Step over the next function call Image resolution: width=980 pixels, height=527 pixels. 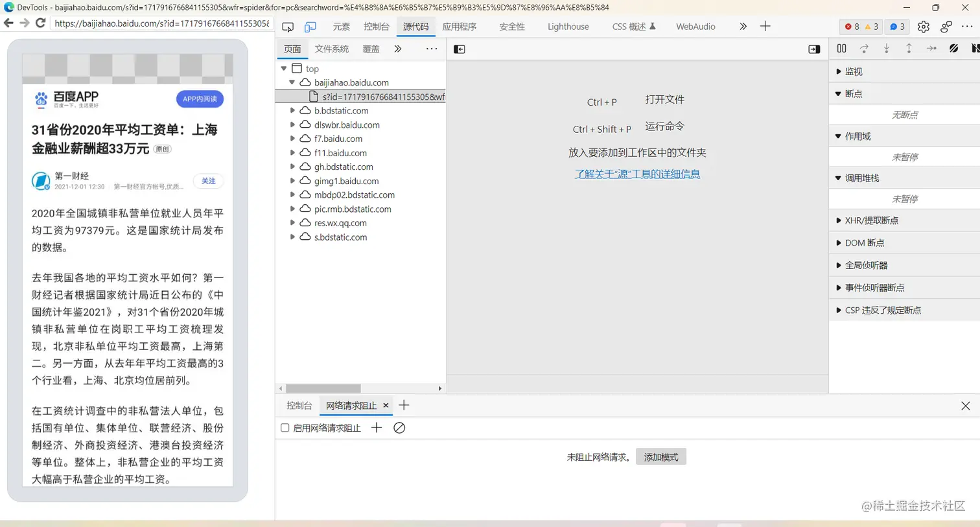(864, 49)
